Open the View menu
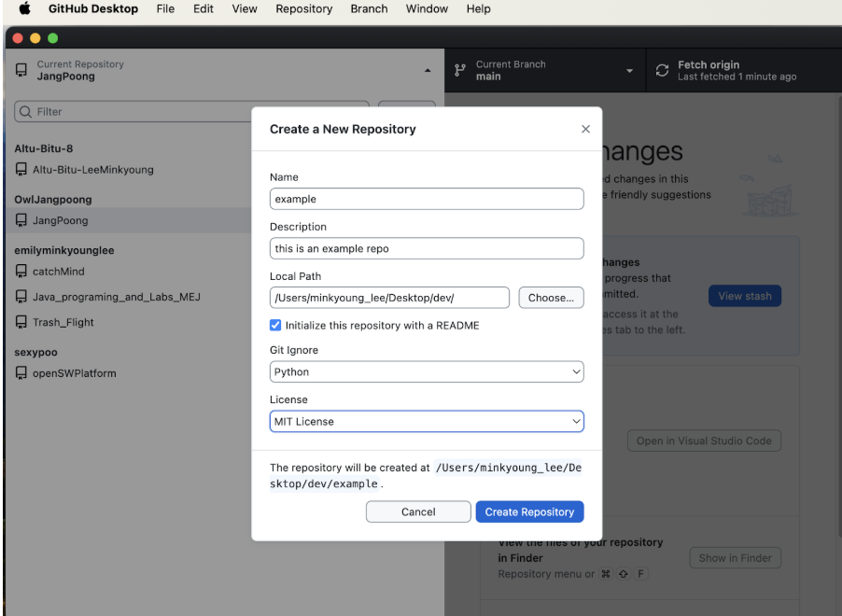Image resolution: width=842 pixels, height=616 pixels. pyautogui.click(x=245, y=8)
